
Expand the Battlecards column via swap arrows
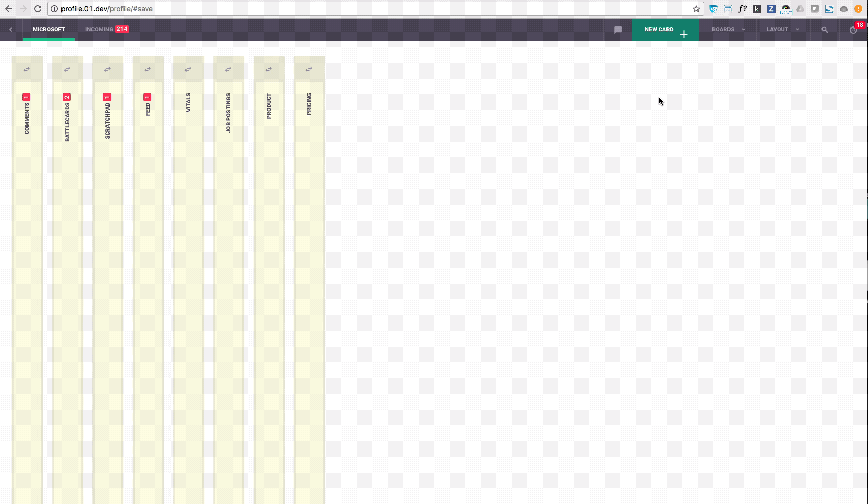coord(67,69)
